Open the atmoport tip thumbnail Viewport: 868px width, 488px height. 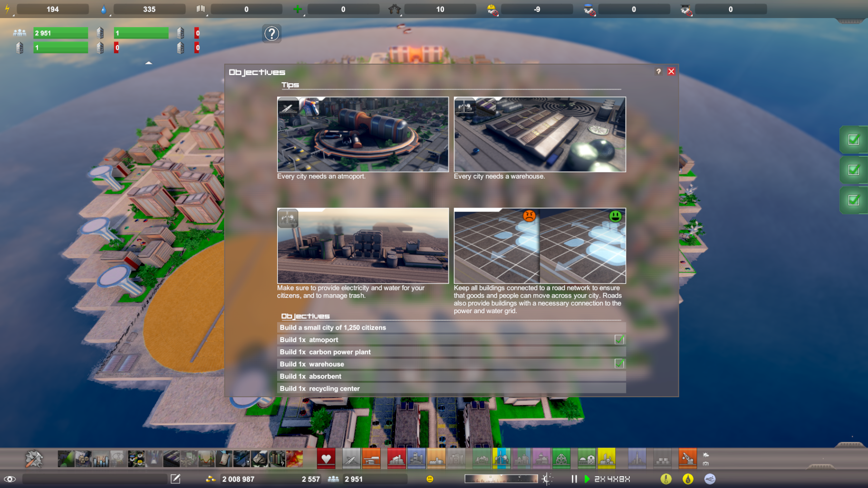coord(363,134)
